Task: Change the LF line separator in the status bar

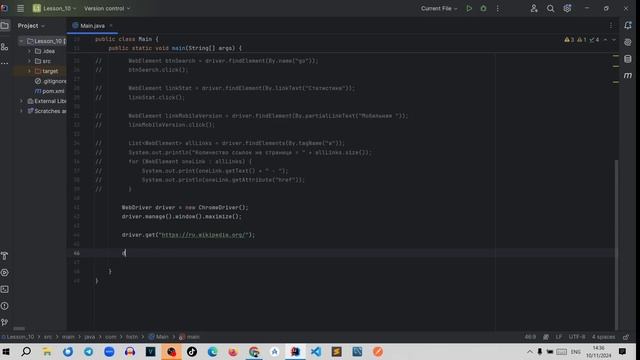Action: point(559,337)
